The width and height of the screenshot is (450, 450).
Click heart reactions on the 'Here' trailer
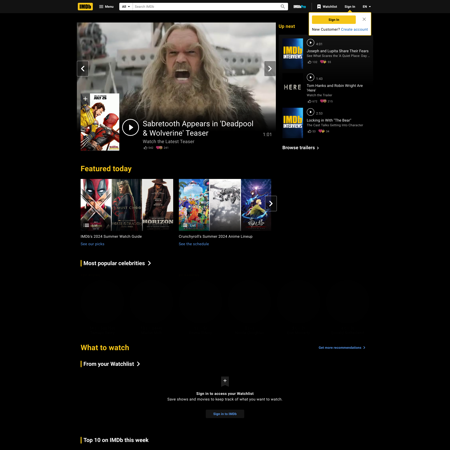point(326,101)
